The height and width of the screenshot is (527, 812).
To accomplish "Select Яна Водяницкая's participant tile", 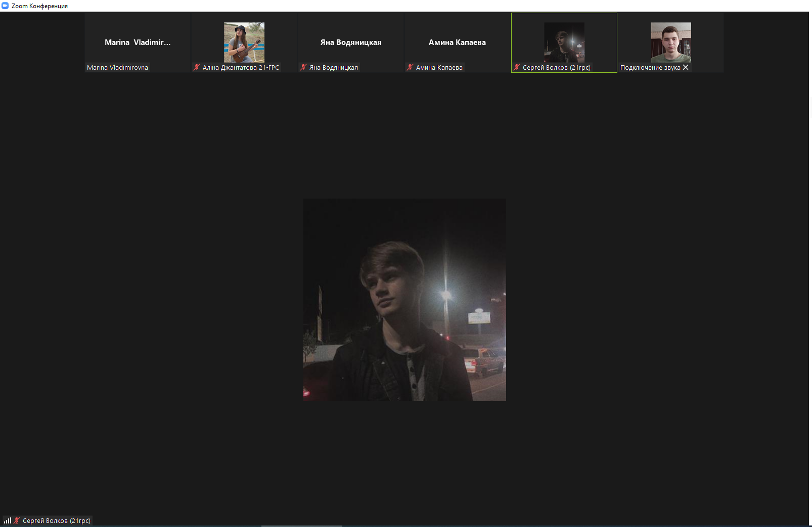I will 351,42.
